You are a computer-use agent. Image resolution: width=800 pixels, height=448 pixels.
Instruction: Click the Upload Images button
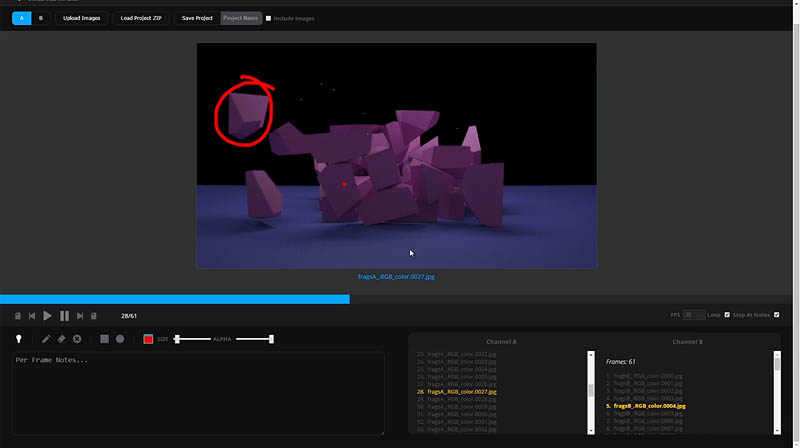coord(81,18)
